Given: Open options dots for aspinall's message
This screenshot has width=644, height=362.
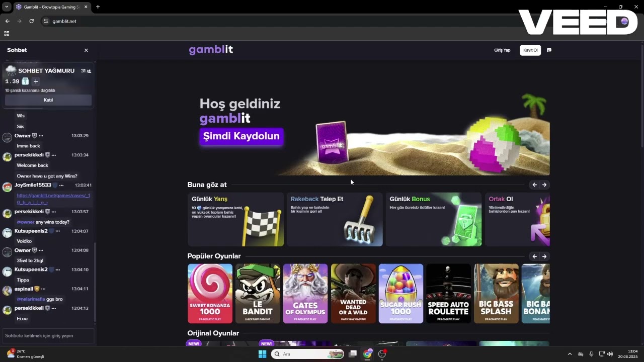Looking at the screenshot, I should pyautogui.click(x=43, y=289).
